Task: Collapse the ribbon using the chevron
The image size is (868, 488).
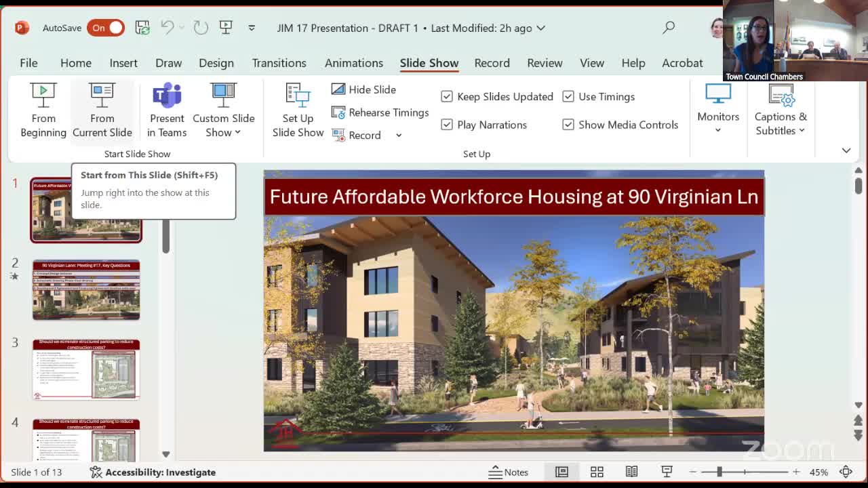Action: coord(846,150)
